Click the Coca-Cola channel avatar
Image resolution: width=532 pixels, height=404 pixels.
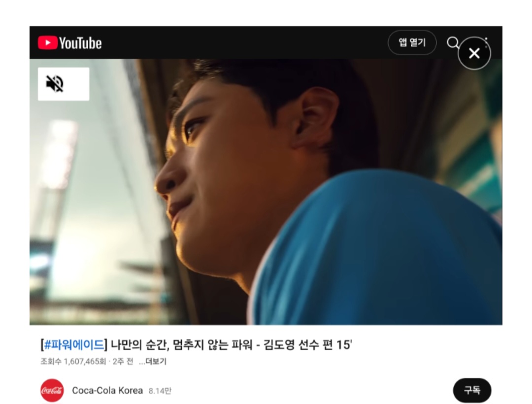[52, 390]
